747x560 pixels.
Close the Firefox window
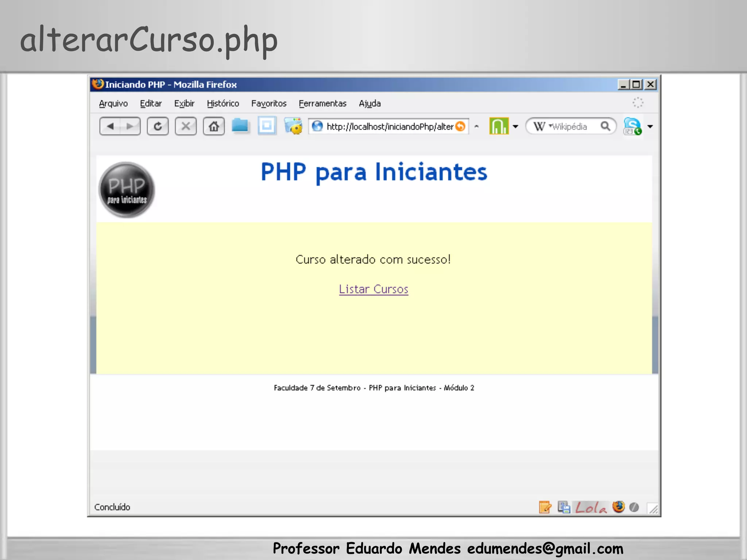coord(650,85)
